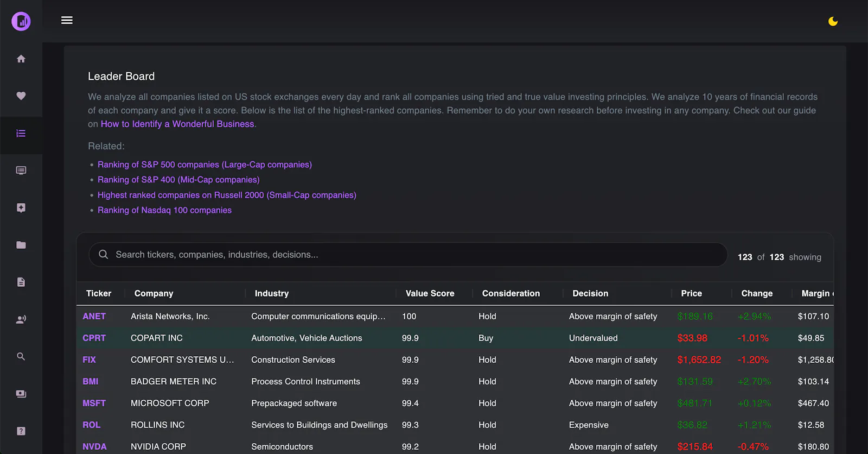Click the purple app logo icon
Screen dimensions: 868x454
click(x=21, y=21)
